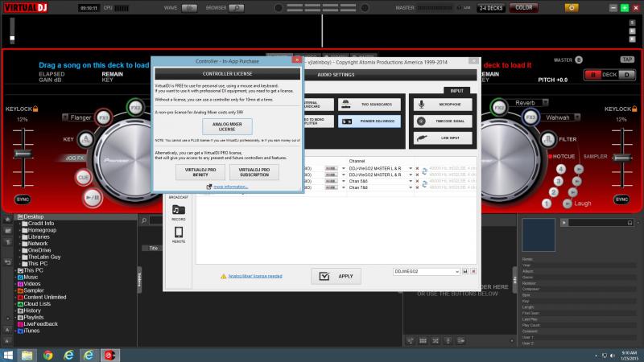Click the Analog Mixer License button
Viewport: 644px width, 362px height.
tap(226, 125)
